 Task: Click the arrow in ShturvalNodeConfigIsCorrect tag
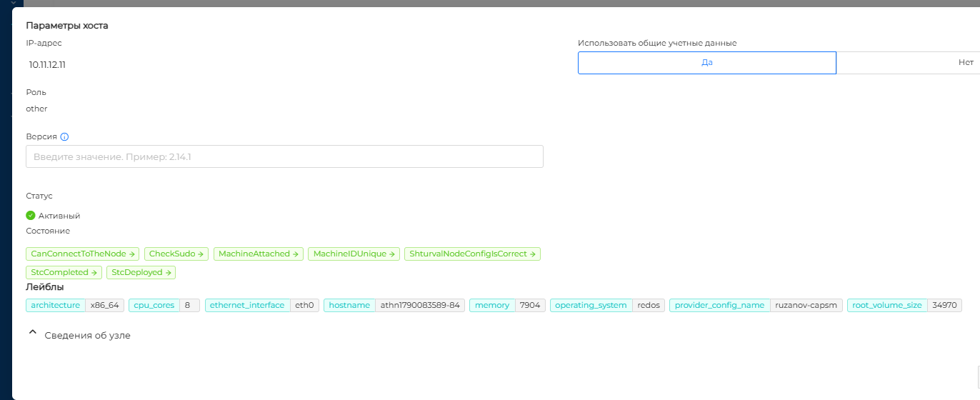point(533,254)
